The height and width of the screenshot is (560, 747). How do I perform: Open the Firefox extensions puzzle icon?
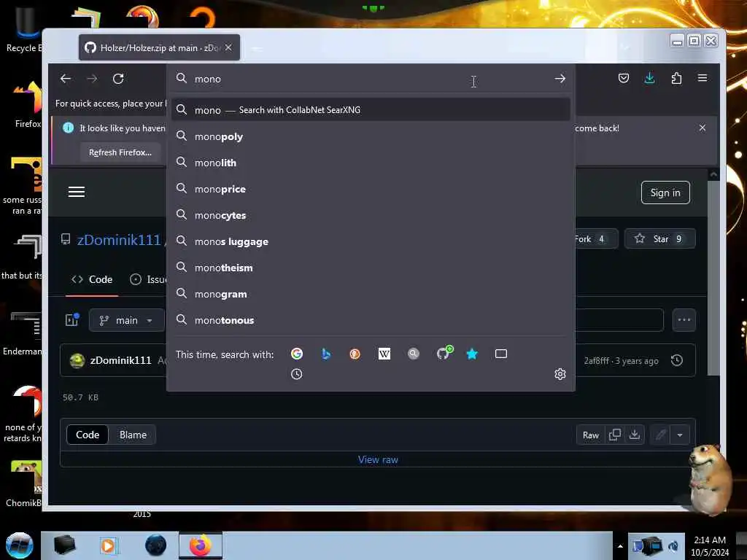click(676, 78)
